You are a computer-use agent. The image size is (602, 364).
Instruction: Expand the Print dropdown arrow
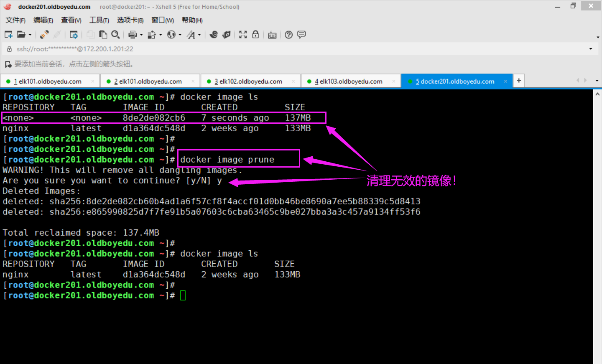pyautogui.click(x=141, y=35)
